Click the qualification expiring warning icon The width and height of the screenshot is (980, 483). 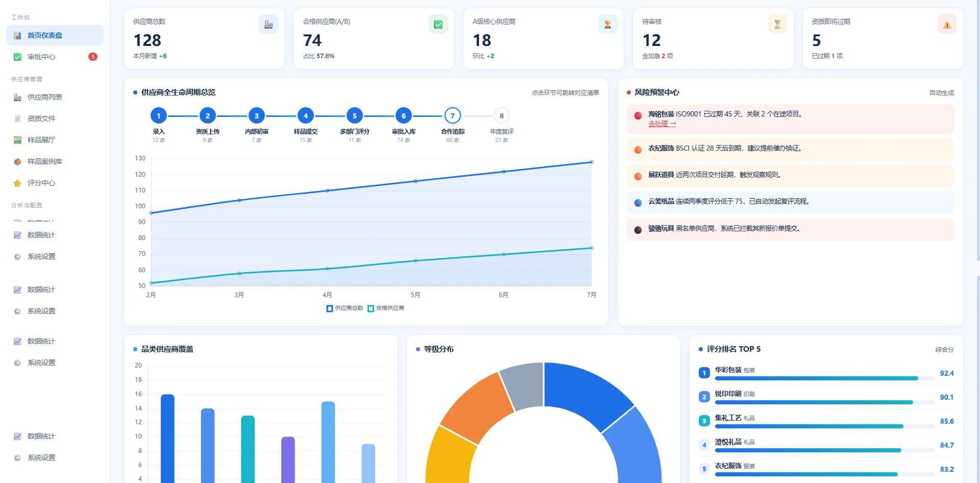[x=947, y=24]
